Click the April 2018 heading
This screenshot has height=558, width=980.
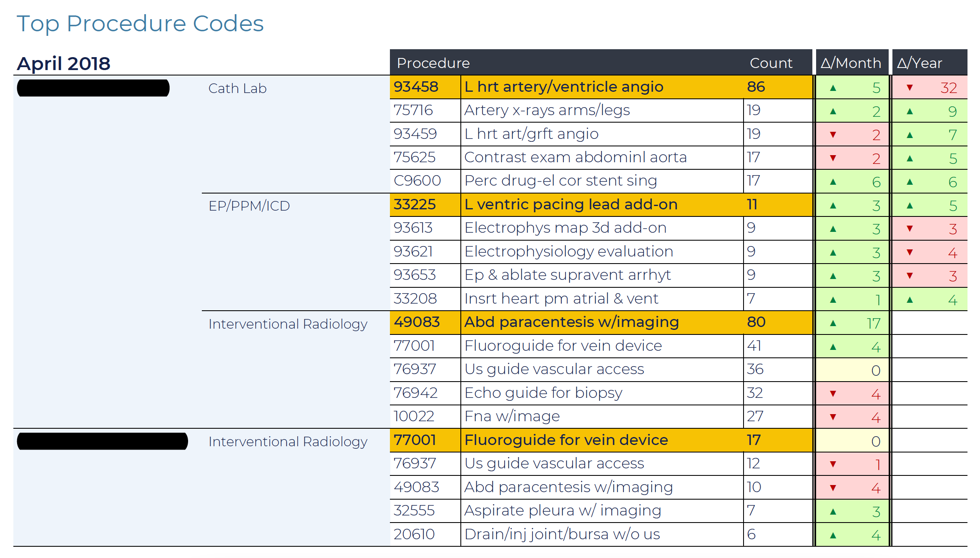[63, 63]
